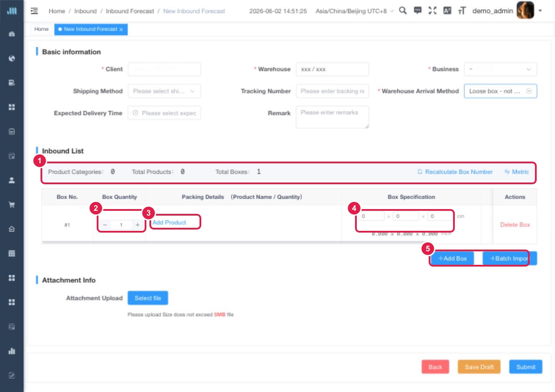Viewport: 555px width, 392px height.
Task: Open the language translation icon
Action: tap(447, 11)
